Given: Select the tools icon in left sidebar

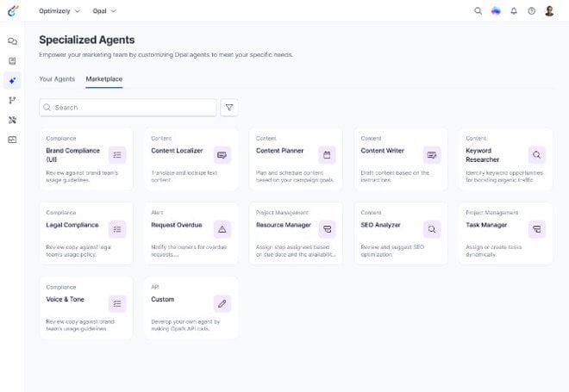Looking at the screenshot, I should (x=12, y=120).
